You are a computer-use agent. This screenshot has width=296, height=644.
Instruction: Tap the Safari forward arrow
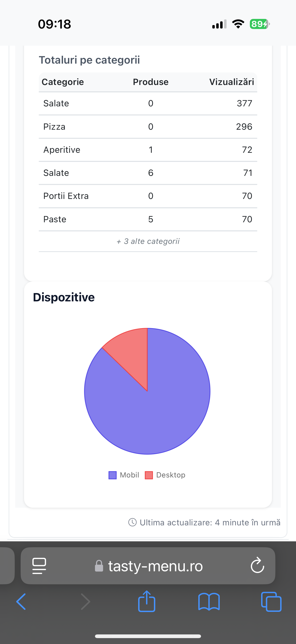tap(85, 602)
